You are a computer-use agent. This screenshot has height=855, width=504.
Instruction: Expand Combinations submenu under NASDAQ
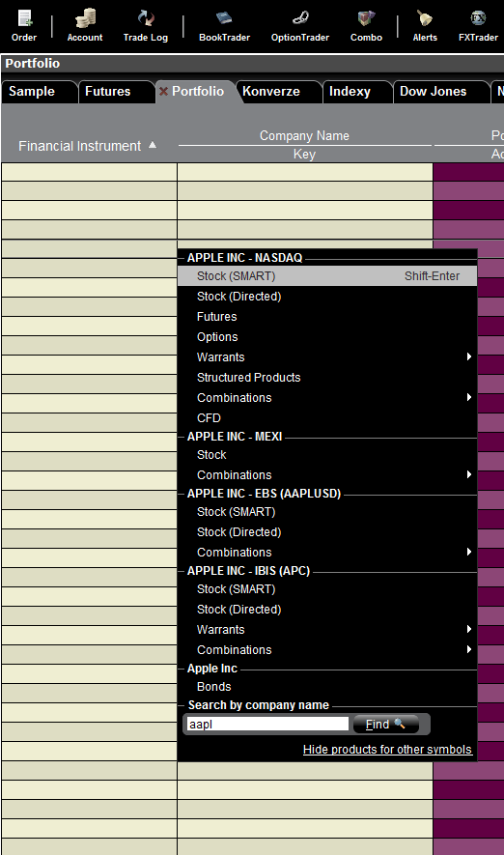point(327,397)
